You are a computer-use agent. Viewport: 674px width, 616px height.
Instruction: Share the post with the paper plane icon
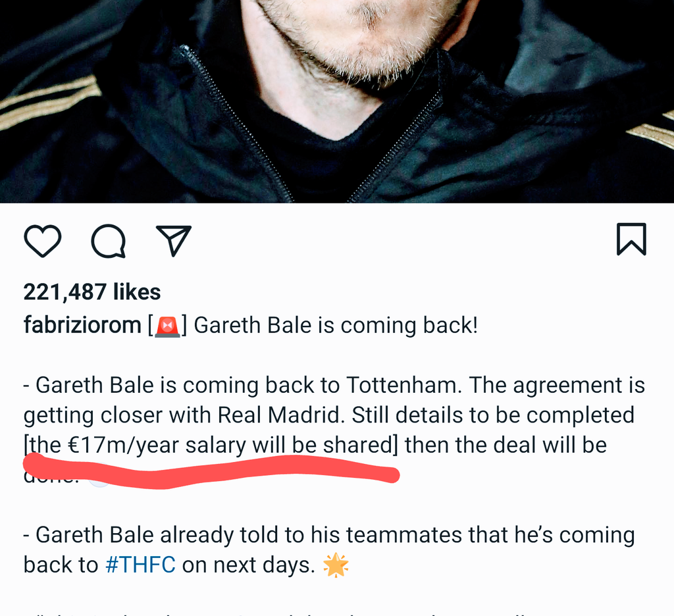click(x=174, y=240)
